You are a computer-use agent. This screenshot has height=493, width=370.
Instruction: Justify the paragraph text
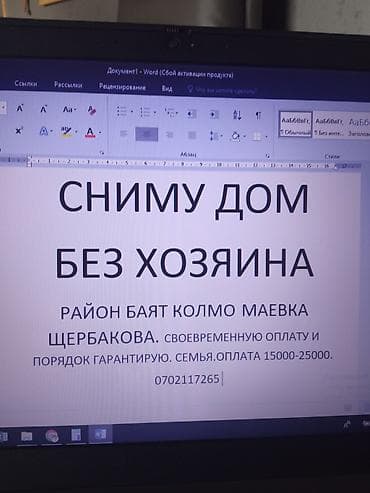tap(192, 135)
